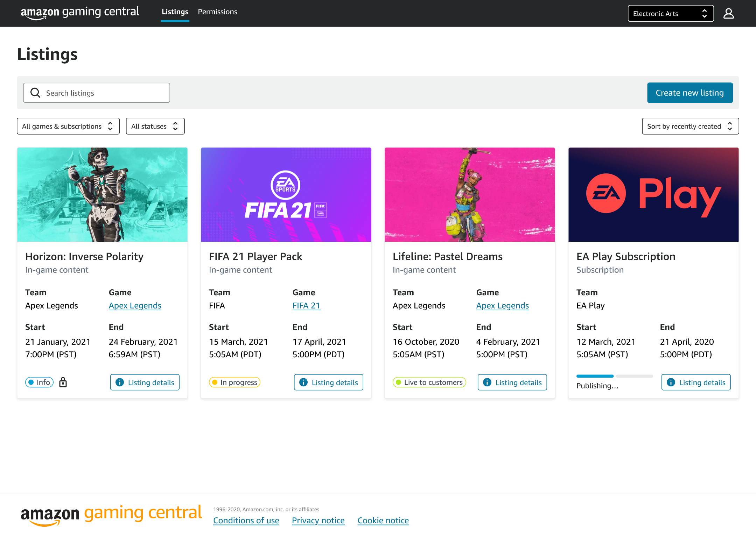Click the search magnifier icon

point(35,93)
